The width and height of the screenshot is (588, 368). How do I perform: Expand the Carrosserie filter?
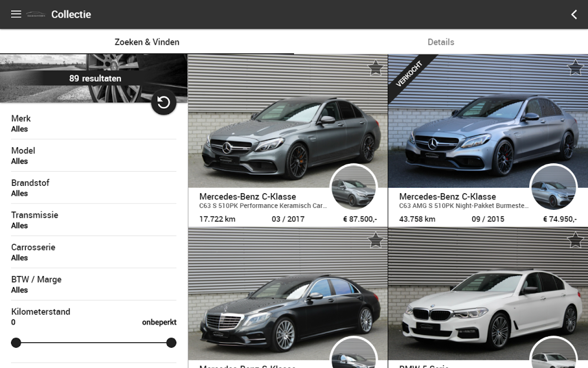click(x=94, y=252)
